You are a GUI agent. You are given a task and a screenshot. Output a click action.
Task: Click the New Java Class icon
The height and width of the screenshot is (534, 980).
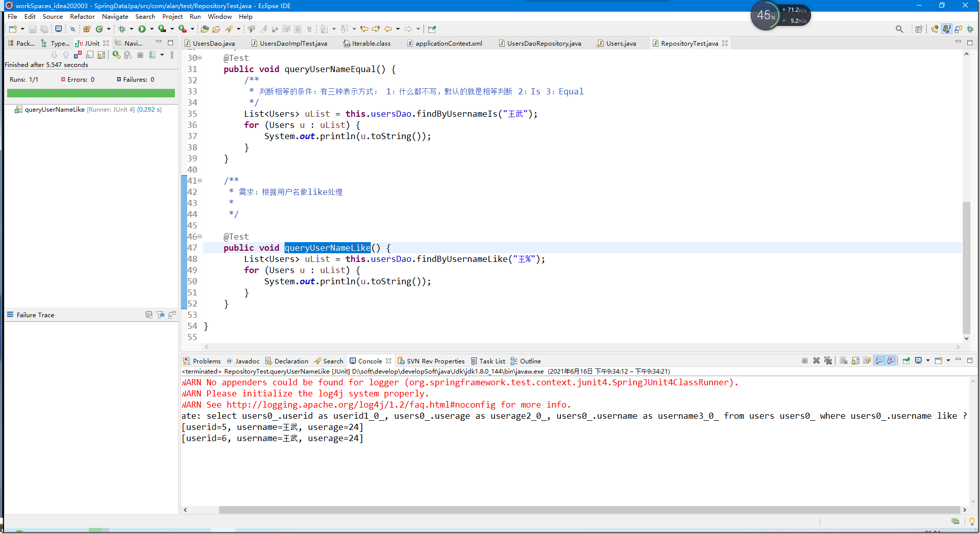coord(99,29)
